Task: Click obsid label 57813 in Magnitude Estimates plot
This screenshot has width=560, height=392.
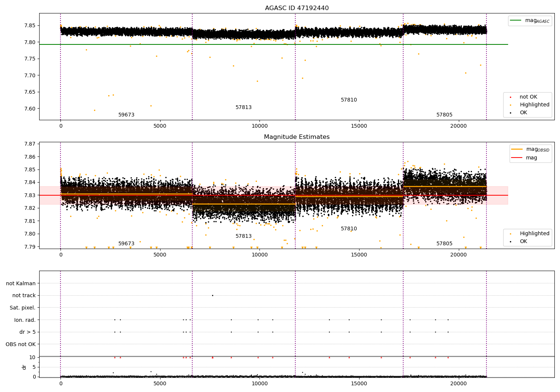Action: [x=243, y=236]
